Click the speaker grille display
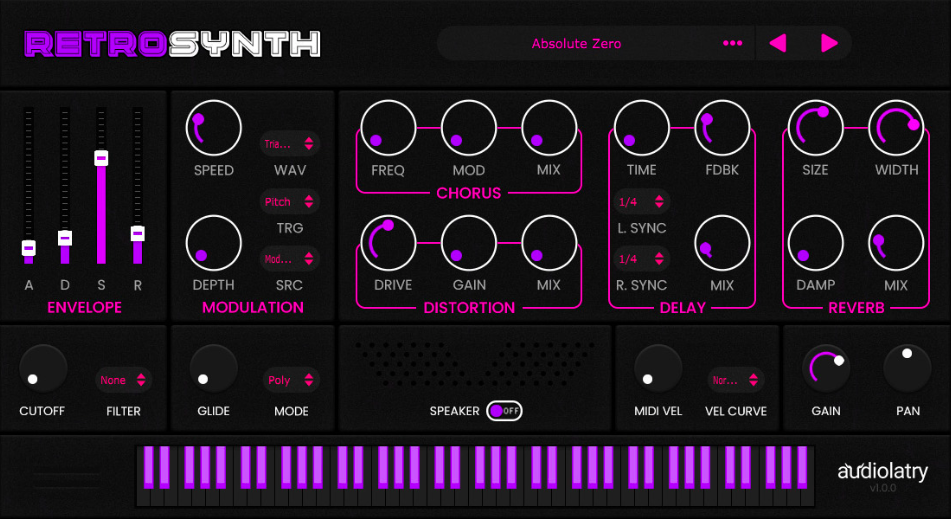Viewport: 951px width, 519px height. (475, 364)
